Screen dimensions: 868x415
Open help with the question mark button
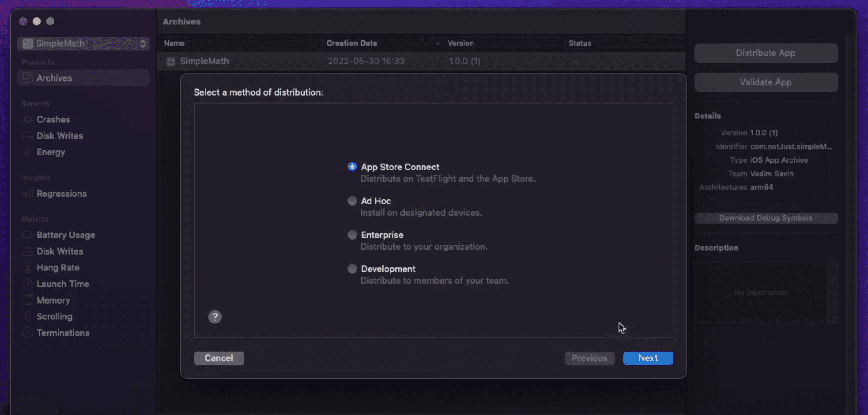point(215,317)
